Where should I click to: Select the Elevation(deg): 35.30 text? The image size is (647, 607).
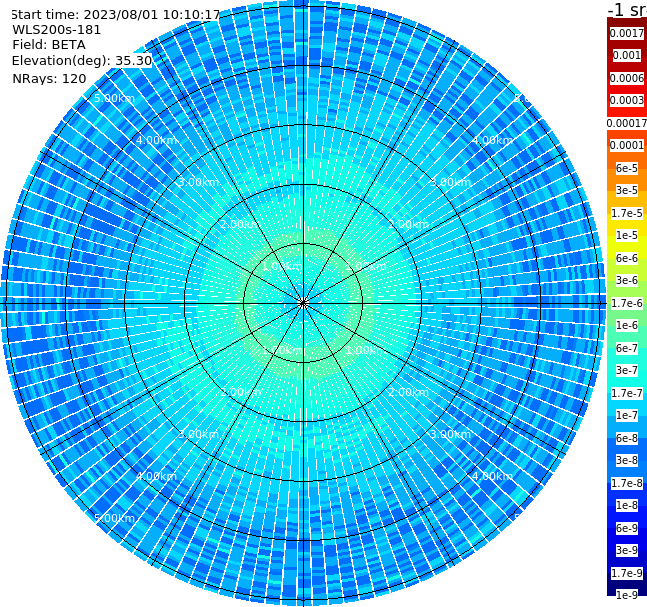[x=82, y=61]
